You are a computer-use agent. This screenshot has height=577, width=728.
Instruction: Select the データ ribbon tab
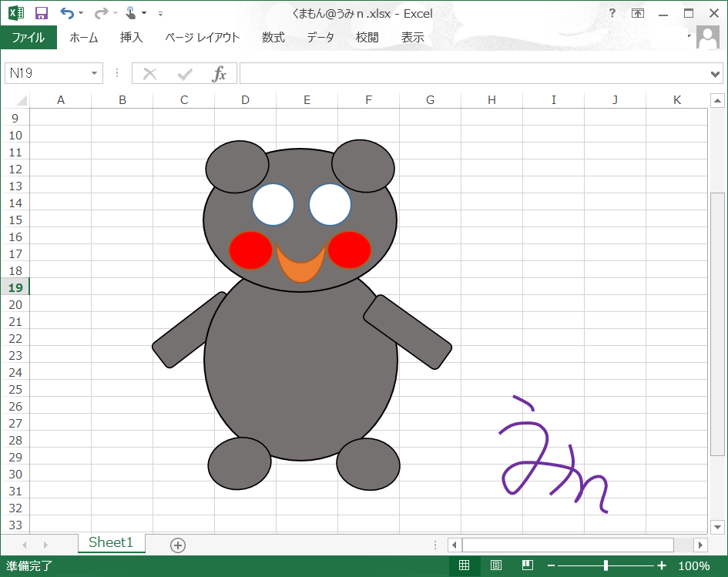(x=320, y=37)
